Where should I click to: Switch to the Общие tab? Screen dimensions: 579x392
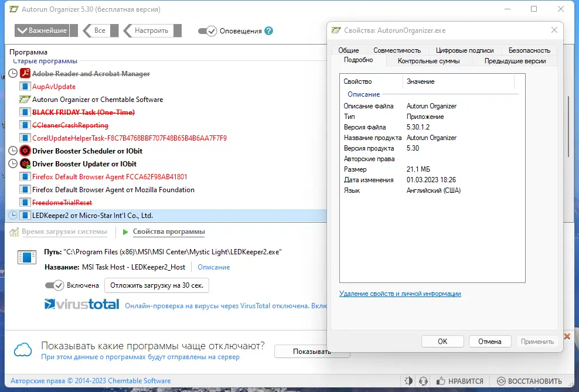pyautogui.click(x=348, y=50)
